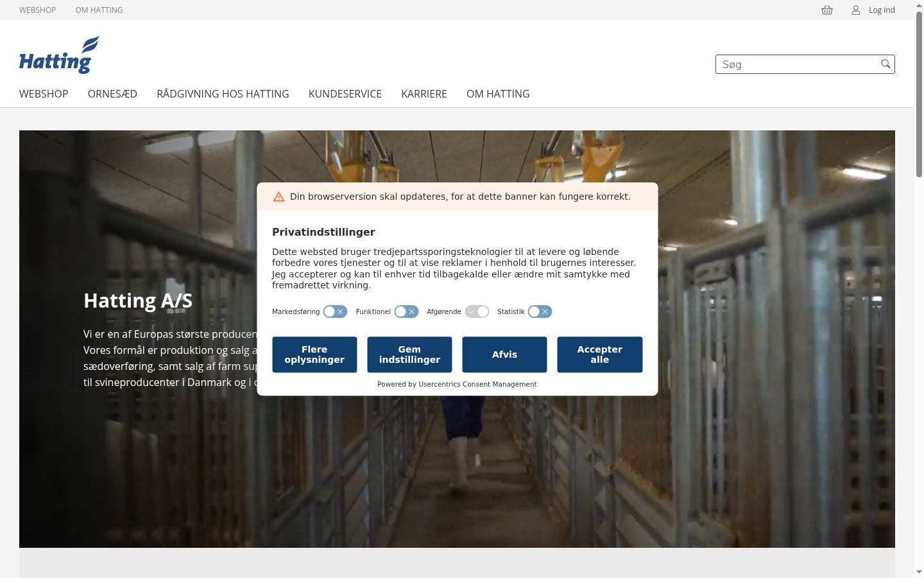Image resolution: width=924 pixels, height=578 pixels.
Task: Click the scrollbar up arrow
Action: coord(919,5)
